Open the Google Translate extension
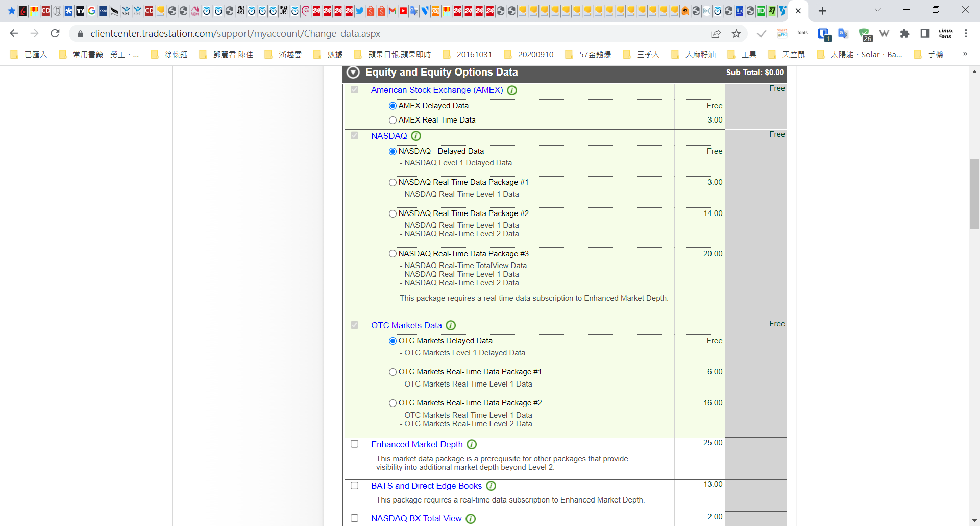The width and height of the screenshot is (980, 526). click(843, 33)
